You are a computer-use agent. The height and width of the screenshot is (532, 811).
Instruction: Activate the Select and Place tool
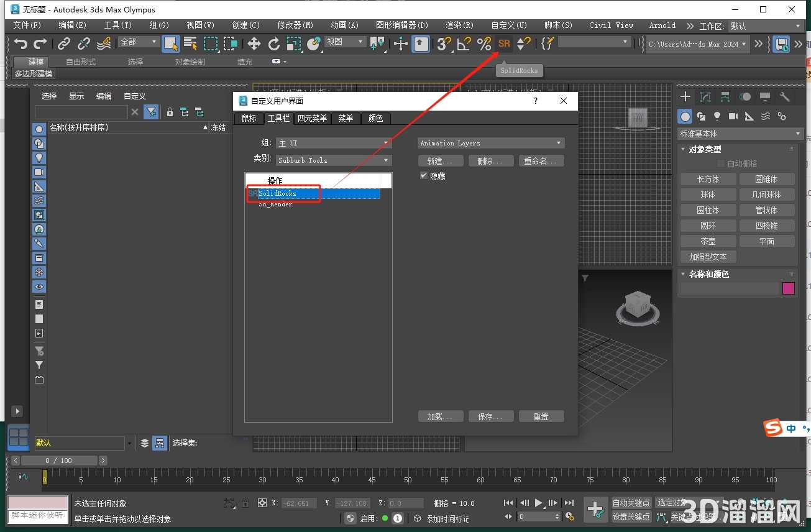[x=314, y=44]
